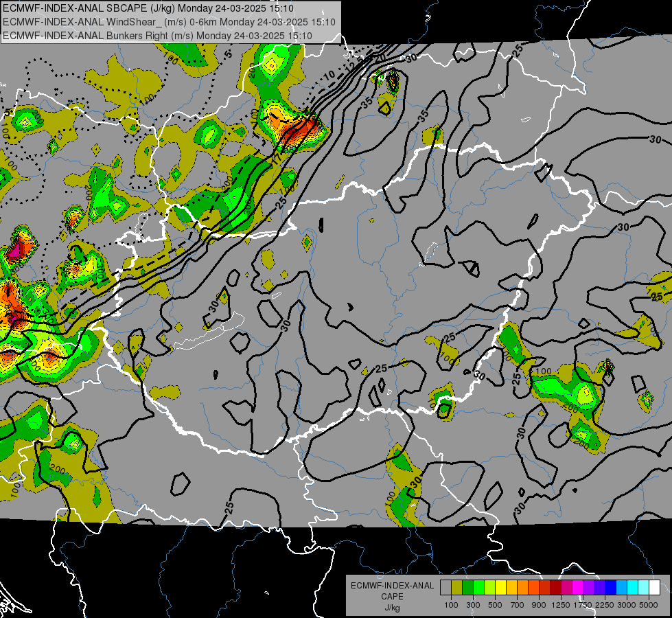This screenshot has width=672, height=618.
Task: Click the CAPE text in the legend
Action: click(x=392, y=597)
